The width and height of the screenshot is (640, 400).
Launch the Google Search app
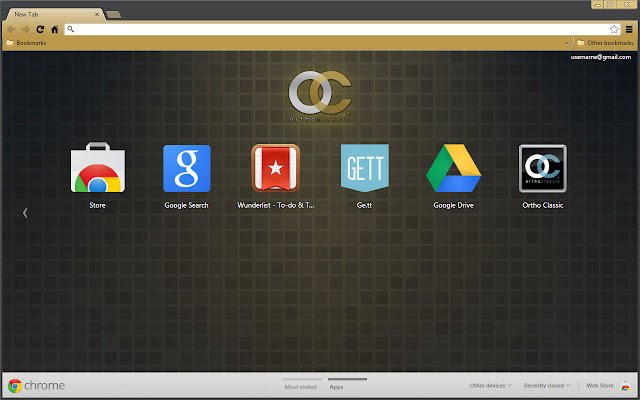point(187,168)
